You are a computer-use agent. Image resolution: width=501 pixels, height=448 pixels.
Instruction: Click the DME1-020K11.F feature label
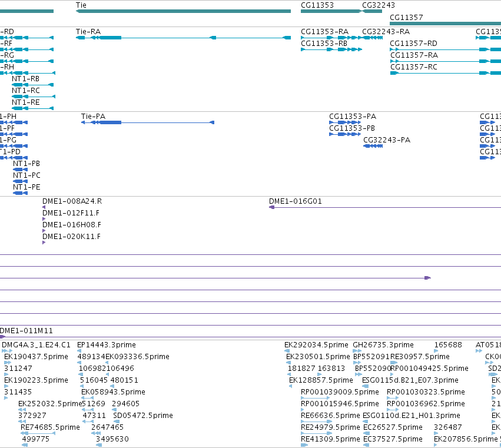[72, 237]
